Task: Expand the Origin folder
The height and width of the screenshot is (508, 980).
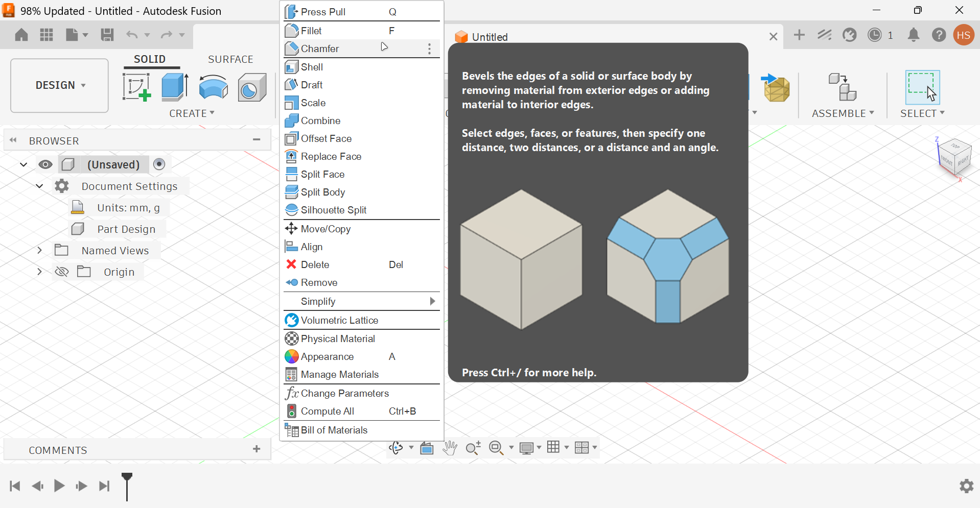Action: click(x=39, y=272)
